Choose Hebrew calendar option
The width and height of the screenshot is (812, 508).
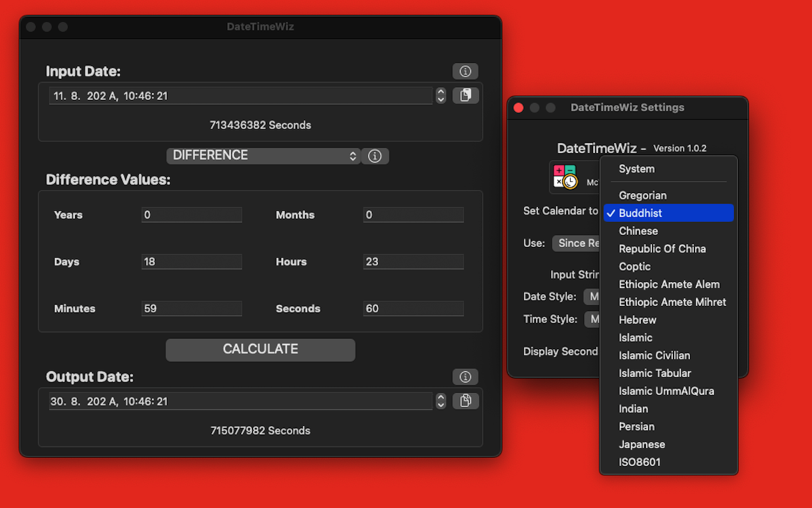tap(669, 320)
